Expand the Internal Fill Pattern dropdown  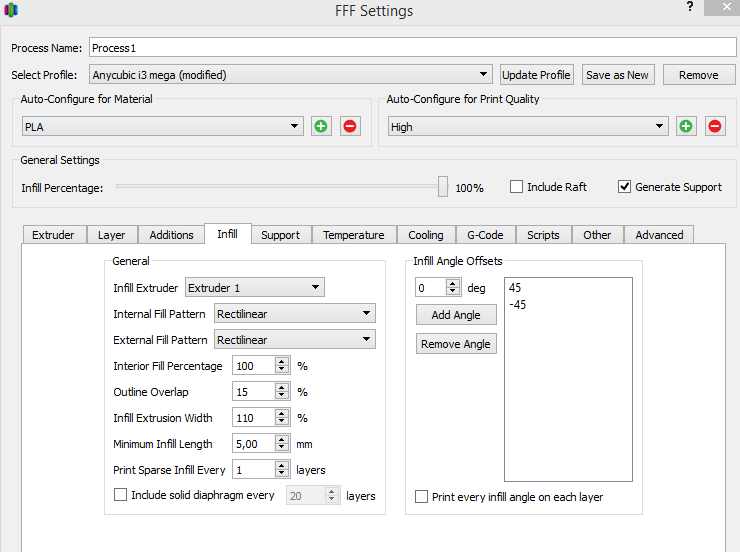pos(367,314)
